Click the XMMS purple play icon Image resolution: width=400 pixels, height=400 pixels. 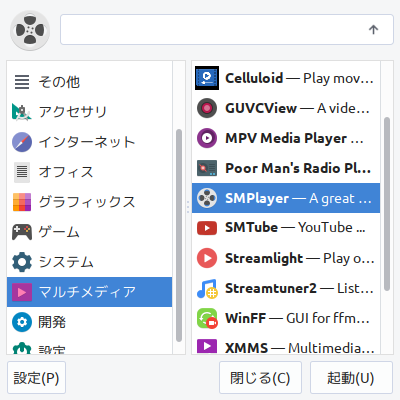(x=207, y=346)
